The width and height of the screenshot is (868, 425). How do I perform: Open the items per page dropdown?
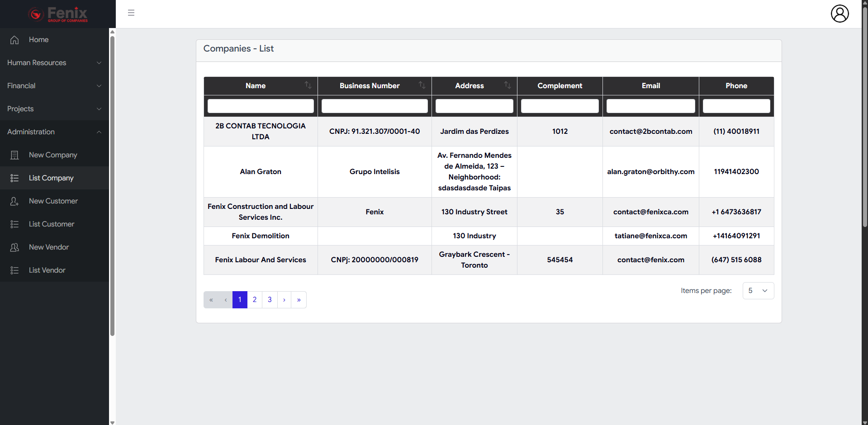pos(758,291)
